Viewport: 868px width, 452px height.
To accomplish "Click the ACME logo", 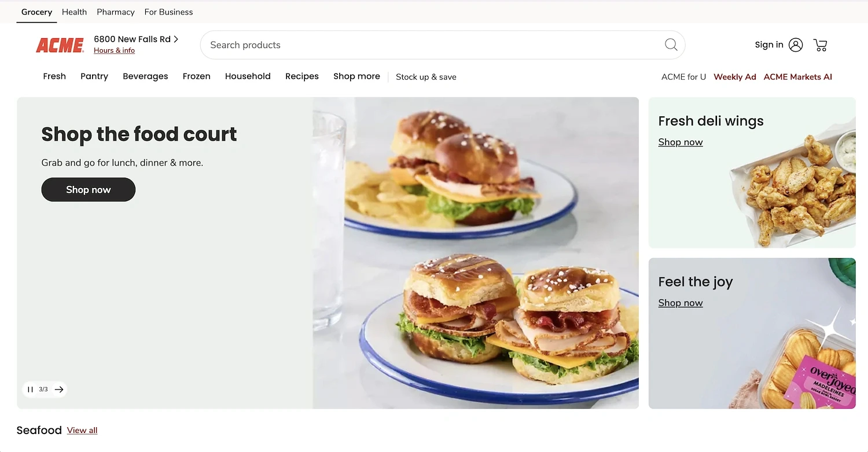I will [x=60, y=45].
